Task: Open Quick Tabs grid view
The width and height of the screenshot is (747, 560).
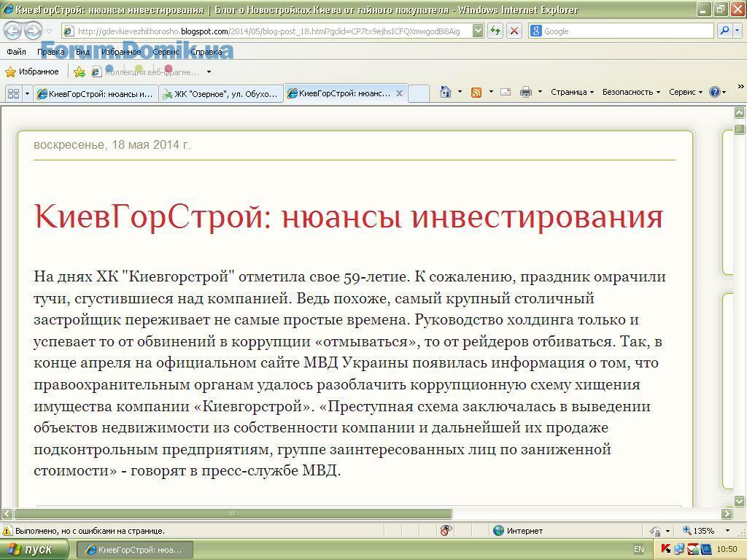Action: click(13, 93)
